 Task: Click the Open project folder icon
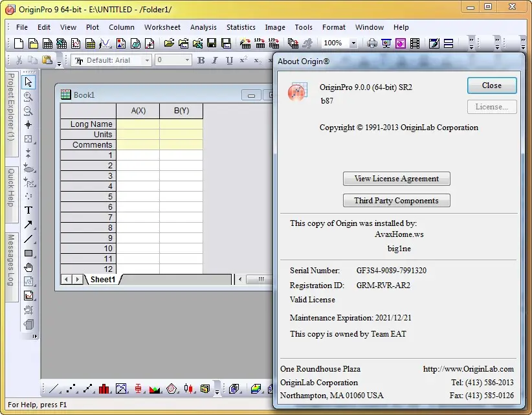pyautogui.click(x=169, y=43)
